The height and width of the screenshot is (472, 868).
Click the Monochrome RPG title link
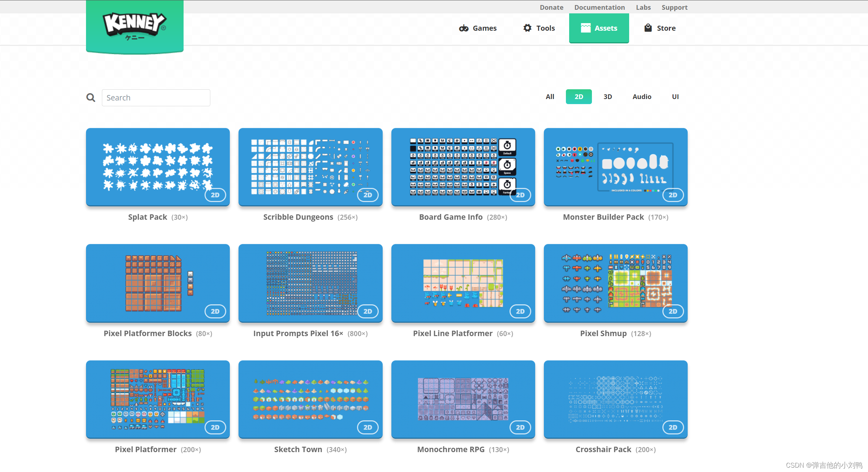coord(450,449)
